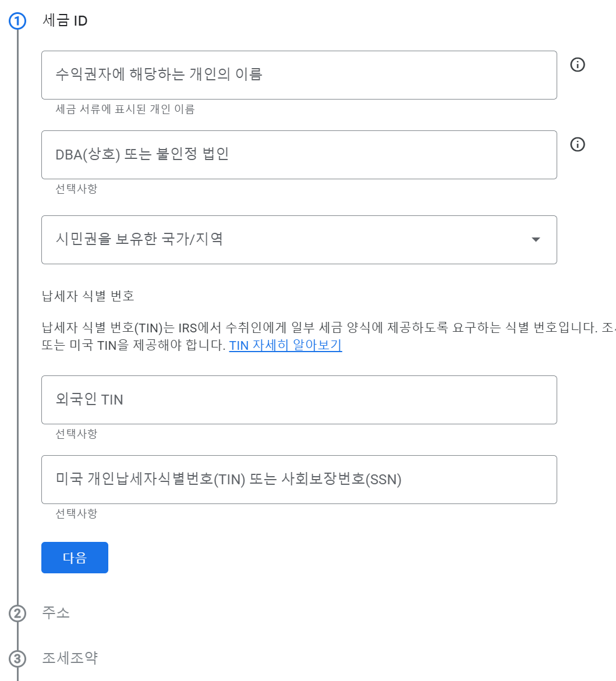
Task: Open step 3 circle icon
Action: coord(17,658)
